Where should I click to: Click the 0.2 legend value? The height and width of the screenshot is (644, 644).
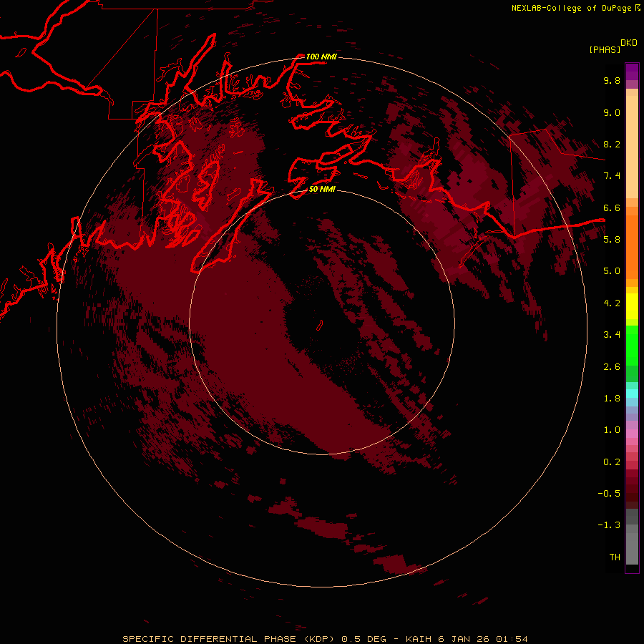tap(612, 462)
